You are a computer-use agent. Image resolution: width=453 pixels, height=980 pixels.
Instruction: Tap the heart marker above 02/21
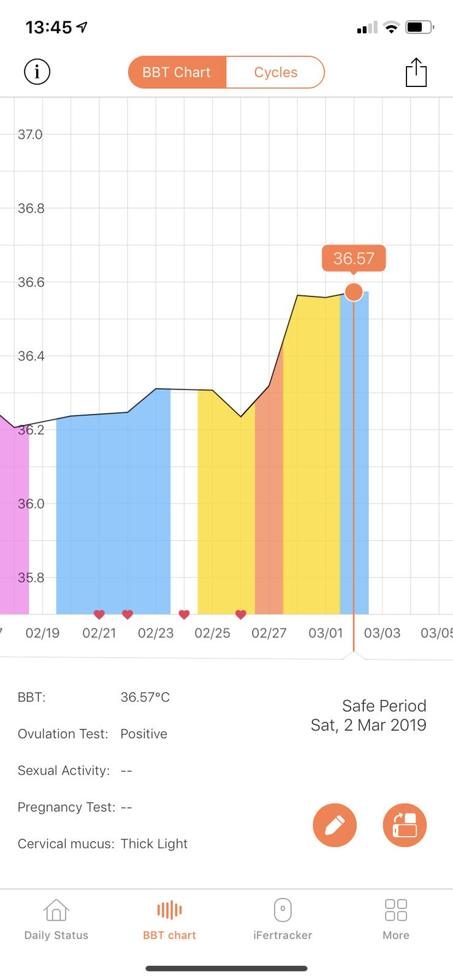point(99,614)
